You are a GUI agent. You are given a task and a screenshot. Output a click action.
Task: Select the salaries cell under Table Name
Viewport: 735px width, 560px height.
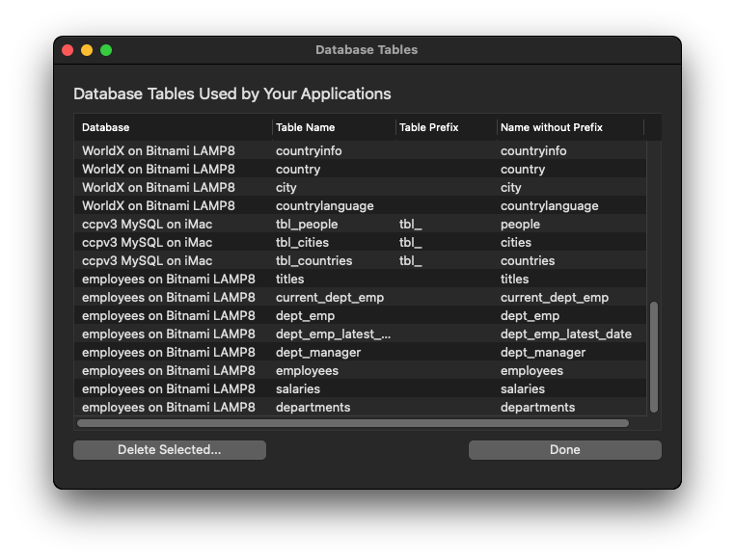[x=298, y=388]
